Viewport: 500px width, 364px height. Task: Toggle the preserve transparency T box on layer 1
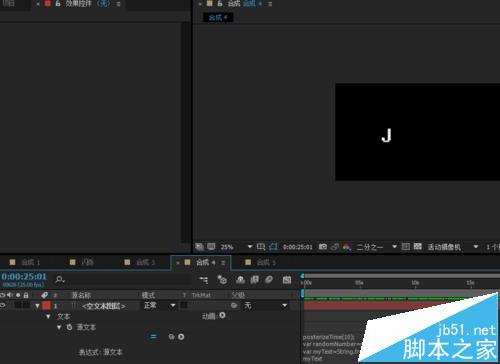coord(184,305)
